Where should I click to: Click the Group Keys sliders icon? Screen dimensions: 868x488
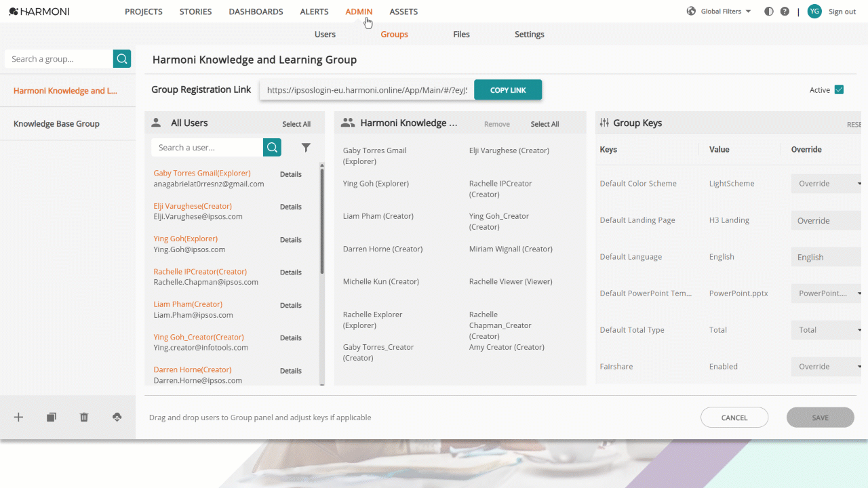pyautogui.click(x=605, y=123)
